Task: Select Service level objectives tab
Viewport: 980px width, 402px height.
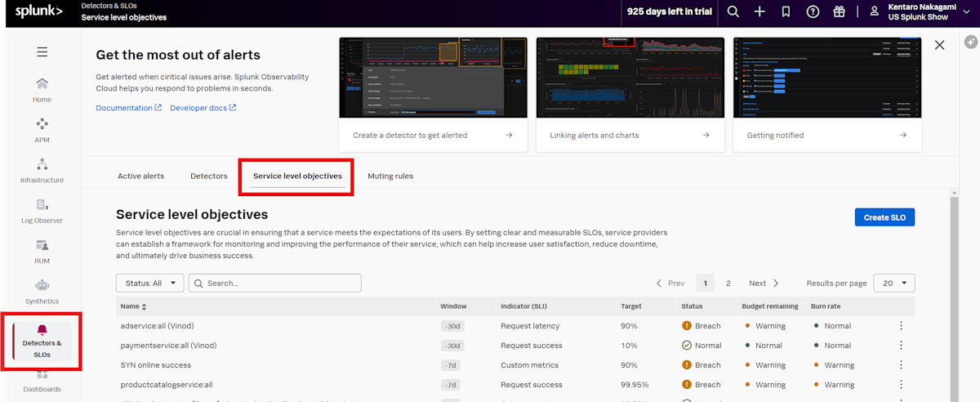Action: click(297, 176)
